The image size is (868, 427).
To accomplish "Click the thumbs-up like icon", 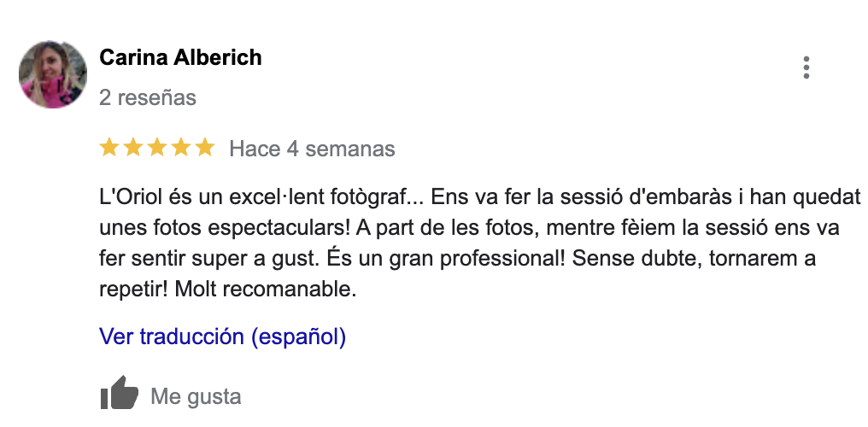I will [119, 394].
